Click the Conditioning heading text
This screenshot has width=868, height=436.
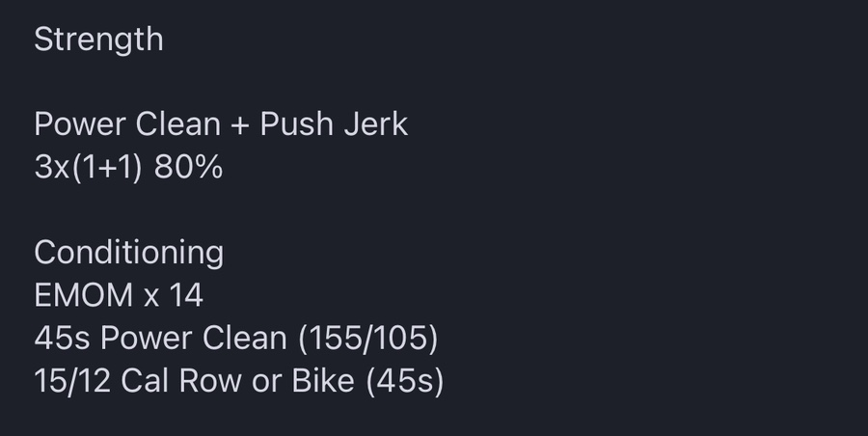click(129, 253)
